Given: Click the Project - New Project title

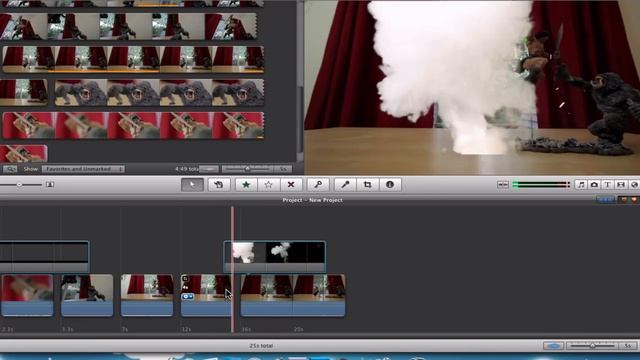Looking at the screenshot, I should click(x=312, y=200).
